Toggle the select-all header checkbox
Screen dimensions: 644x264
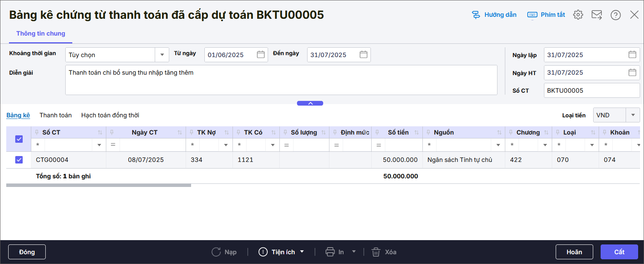[x=19, y=139]
